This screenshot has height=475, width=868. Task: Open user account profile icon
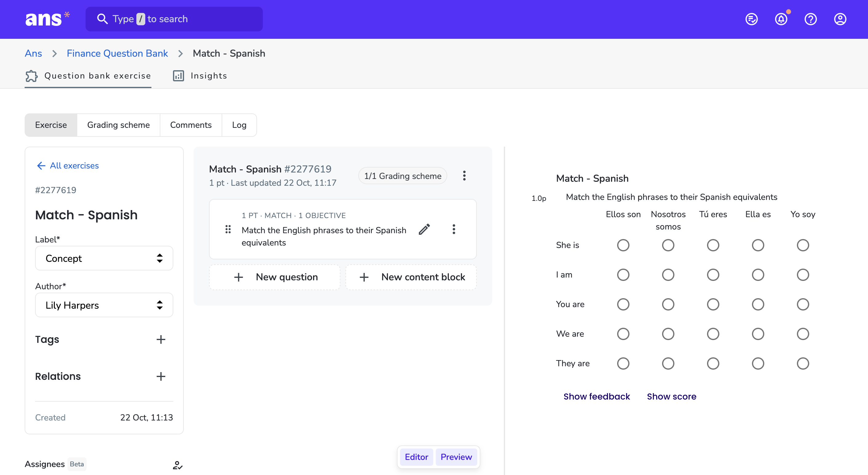[x=840, y=19]
